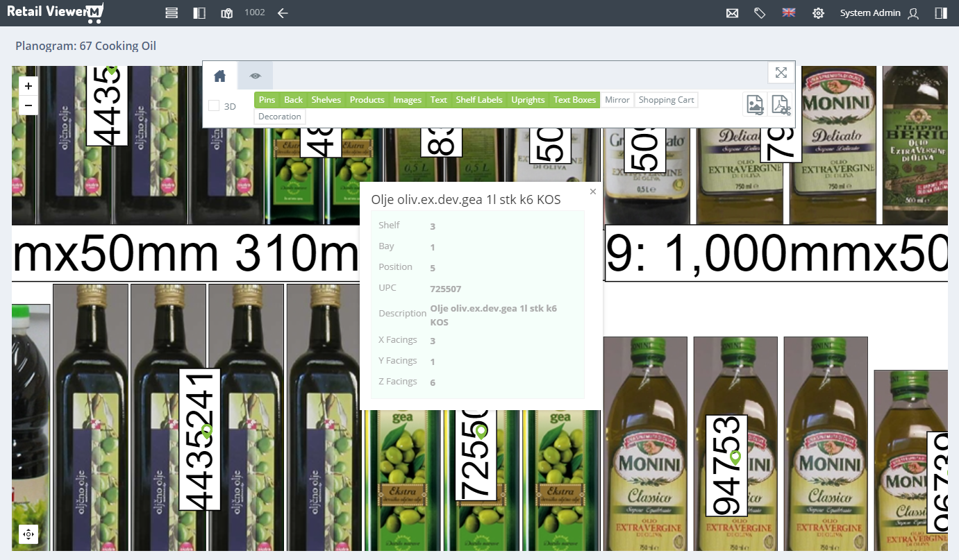Toggle the right side panel icon
959x560 pixels.
[x=941, y=13]
